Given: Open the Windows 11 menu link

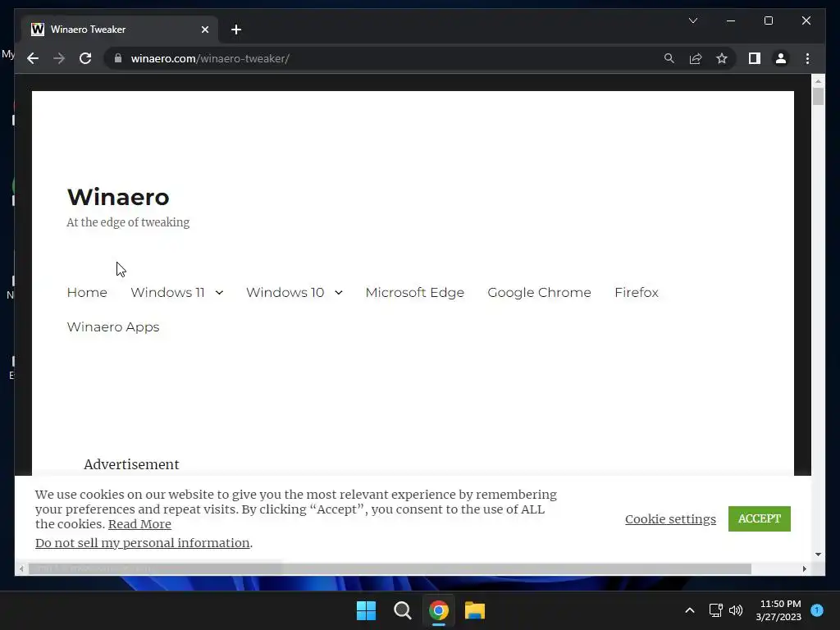Looking at the screenshot, I should click(x=167, y=293).
